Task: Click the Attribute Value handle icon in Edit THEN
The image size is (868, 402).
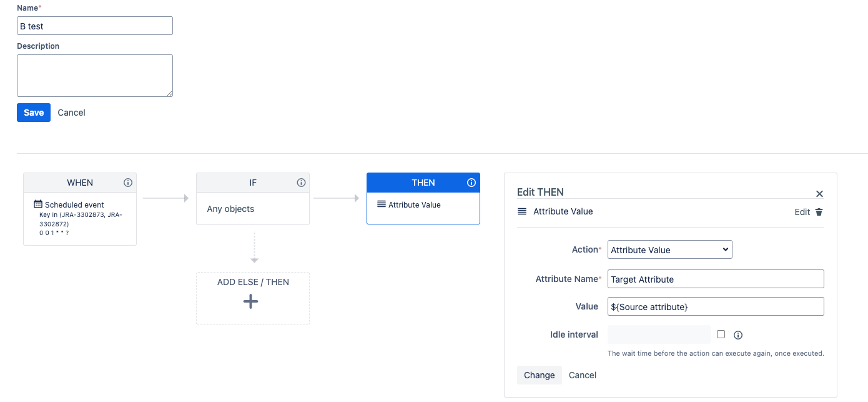Action: [522, 211]
